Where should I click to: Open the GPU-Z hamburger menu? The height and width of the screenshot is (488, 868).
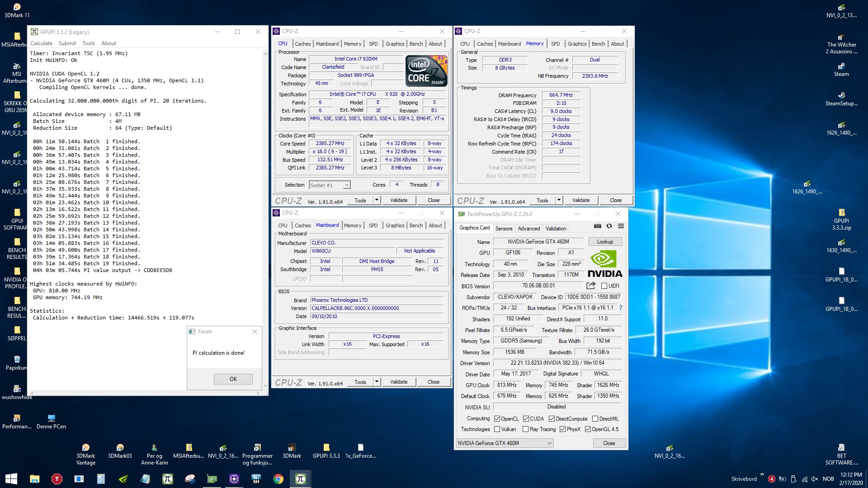[621, 226]
